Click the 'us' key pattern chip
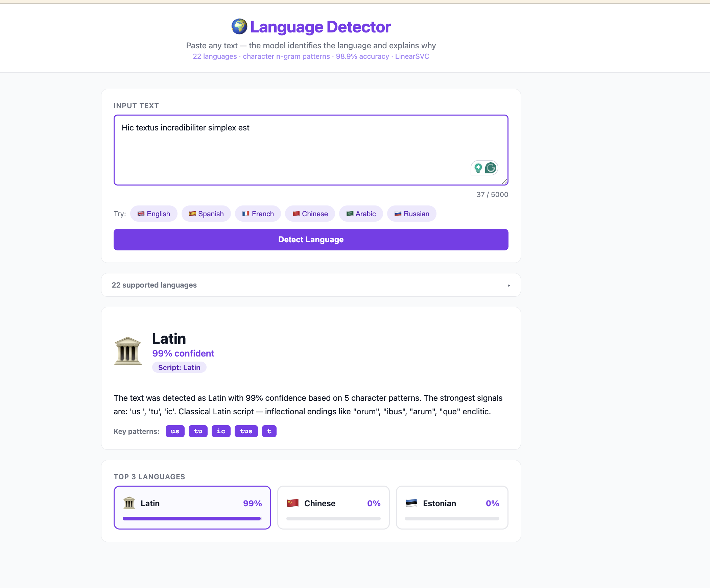The width and height of the screenshot is (710, 588). pos(175,431)
